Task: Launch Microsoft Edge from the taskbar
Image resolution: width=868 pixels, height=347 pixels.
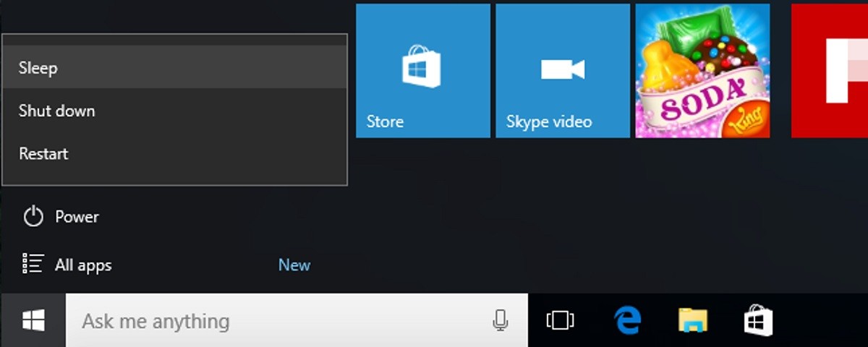Action: click(627, 320)
